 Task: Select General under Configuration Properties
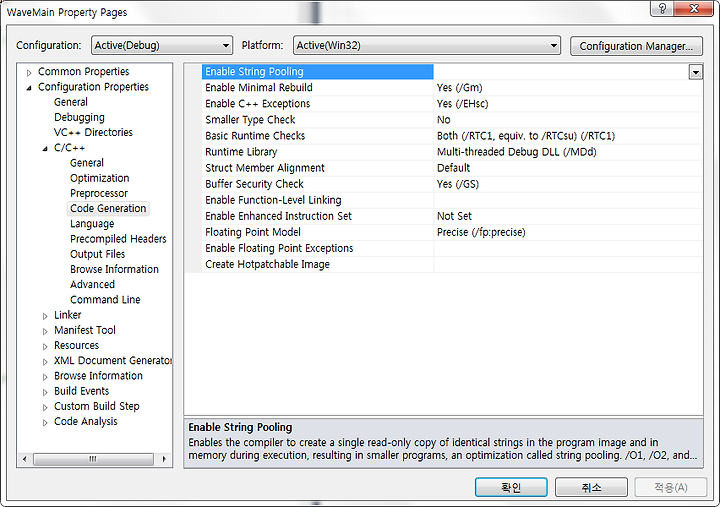[71, 102]
